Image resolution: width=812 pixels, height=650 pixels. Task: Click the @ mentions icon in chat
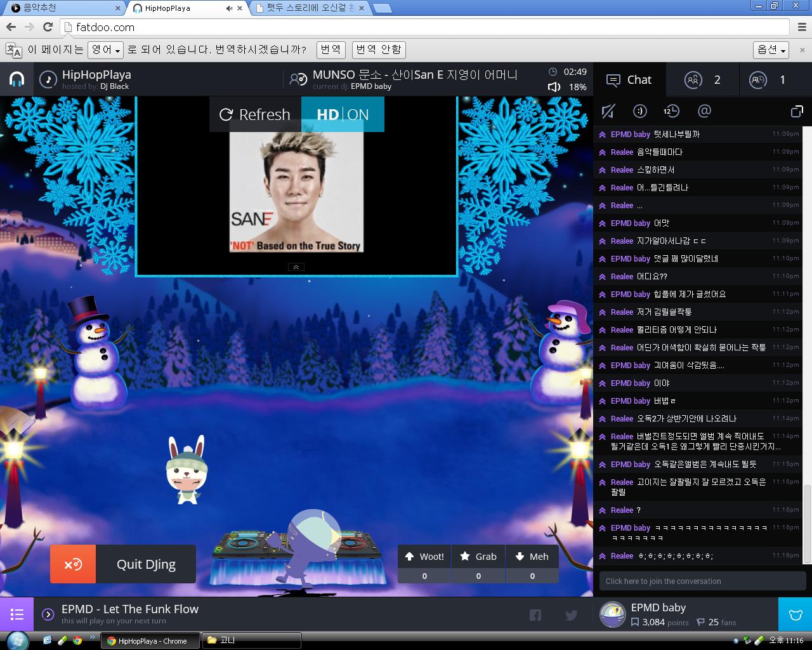704,112
